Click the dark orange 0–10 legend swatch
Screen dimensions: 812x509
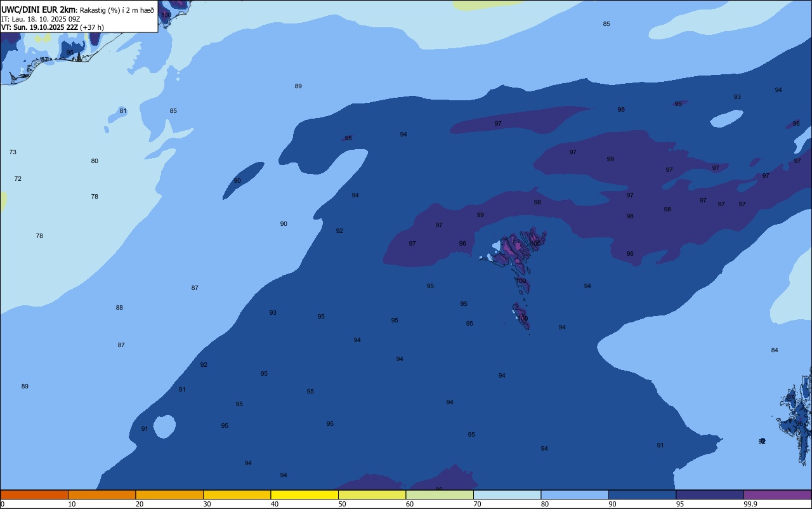34,494
